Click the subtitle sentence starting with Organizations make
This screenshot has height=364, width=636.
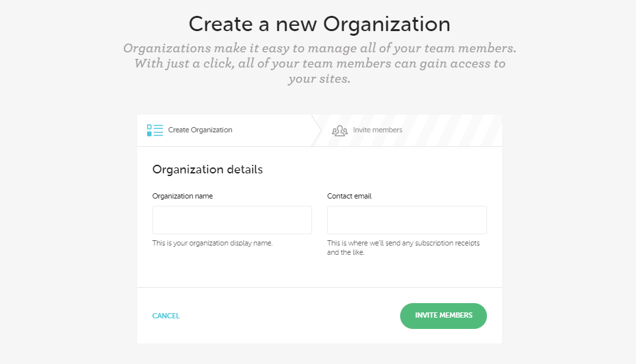click(319, 49)
